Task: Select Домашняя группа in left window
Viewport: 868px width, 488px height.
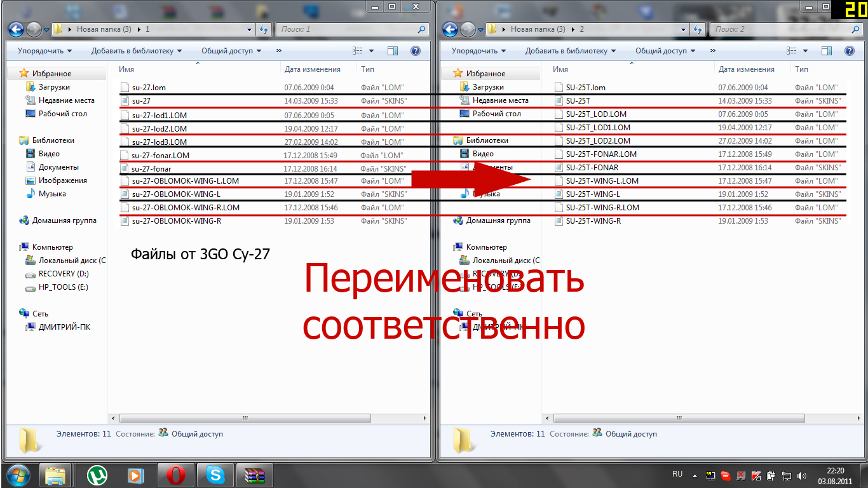Action: (64, 220)
